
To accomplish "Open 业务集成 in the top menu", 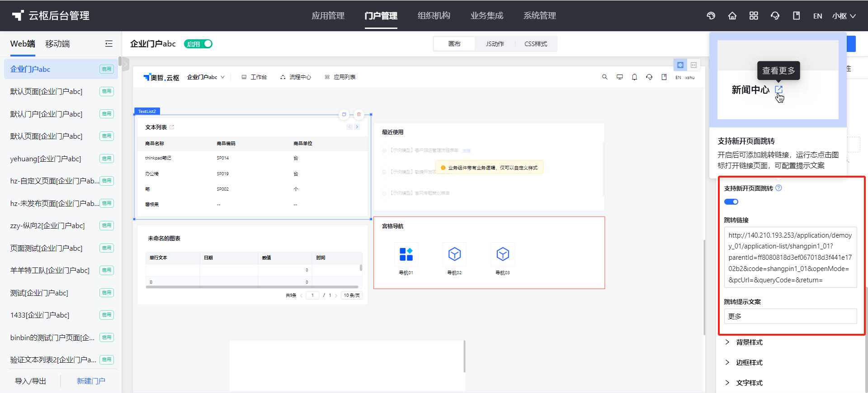I will 487,16.
